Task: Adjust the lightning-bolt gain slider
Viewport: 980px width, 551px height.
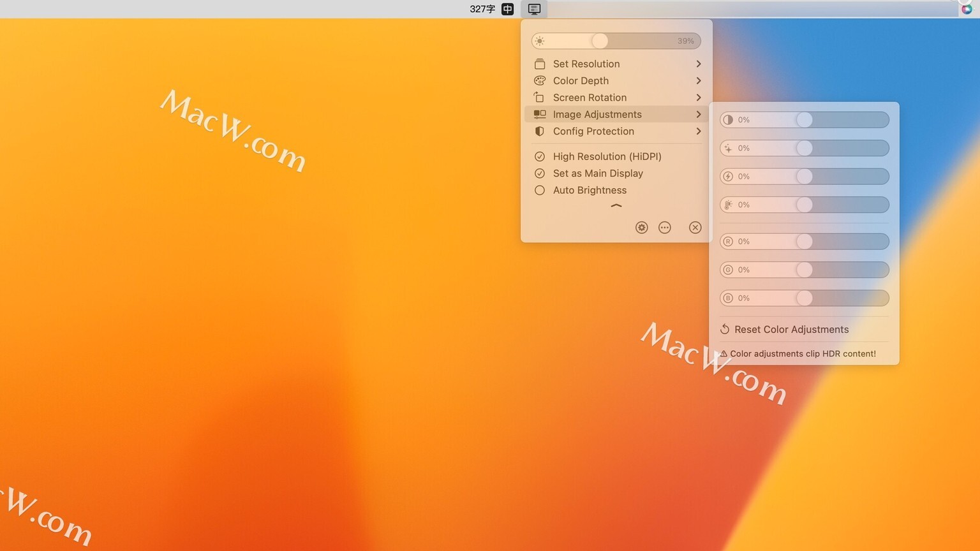Action: point(805,176)
